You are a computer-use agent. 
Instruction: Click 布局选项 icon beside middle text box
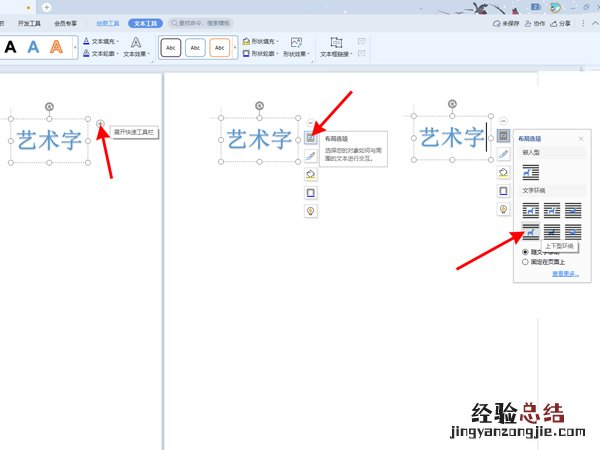click(310, 137)
